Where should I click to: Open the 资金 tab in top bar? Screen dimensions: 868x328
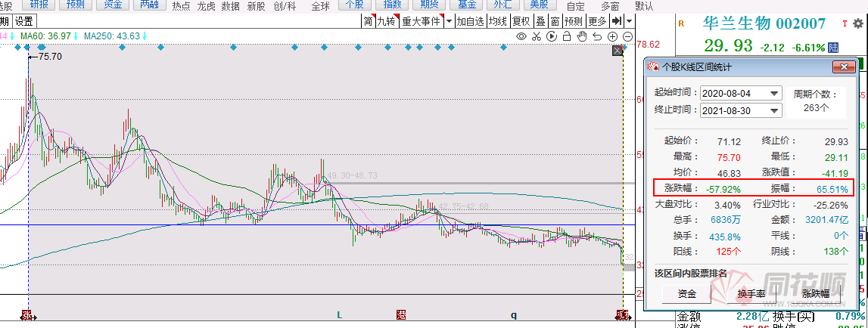click(x=113, y=5)
